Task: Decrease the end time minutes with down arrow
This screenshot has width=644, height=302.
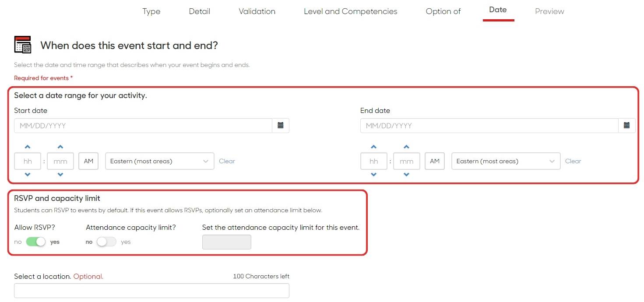Action: [406, 175]
